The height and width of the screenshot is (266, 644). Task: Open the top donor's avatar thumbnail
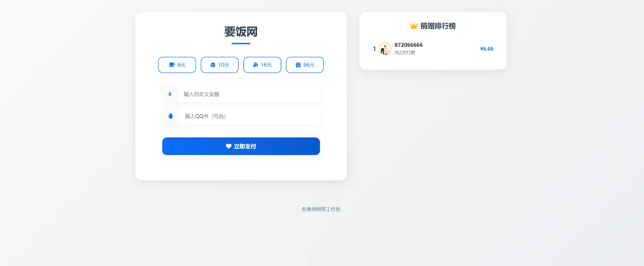pyautogui.click(x=385, y=49)
